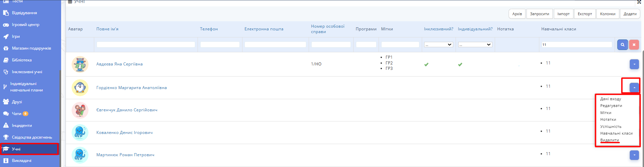Open student Гордієнко Маргарита Анатоліївна link
Image resolution: width=644 pixels, height=167 pixels.
131,88
